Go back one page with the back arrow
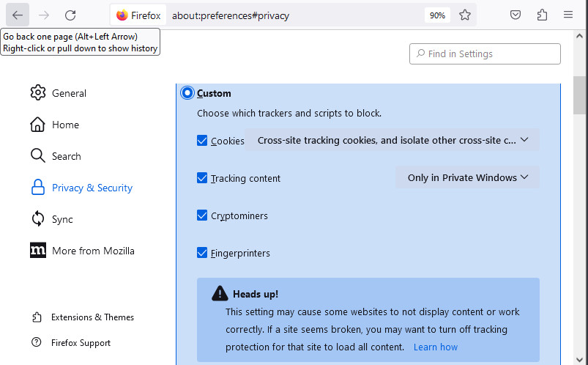 pyautogui.click(x=18, y=15)
